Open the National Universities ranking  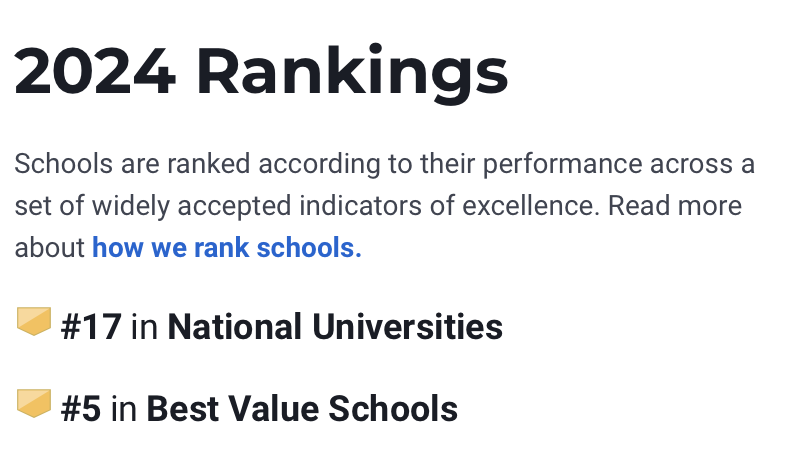coord(335,327)
